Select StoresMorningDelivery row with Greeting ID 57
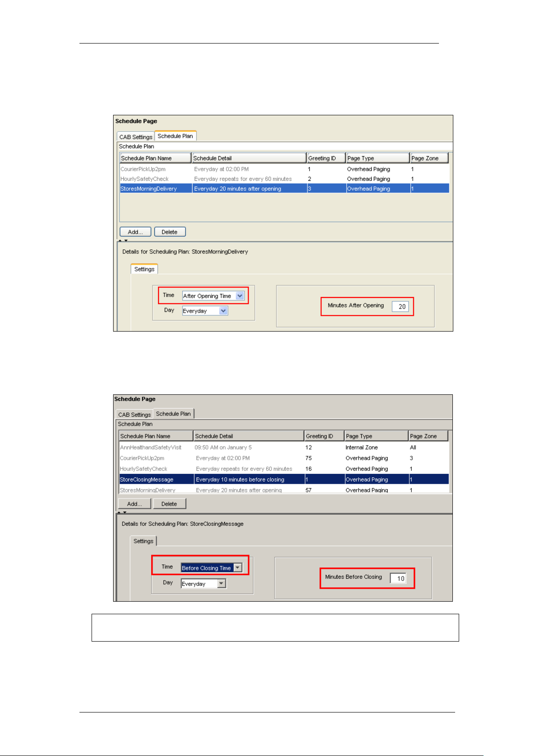Viewport: 535px width, 756px height. coord(284,490)
